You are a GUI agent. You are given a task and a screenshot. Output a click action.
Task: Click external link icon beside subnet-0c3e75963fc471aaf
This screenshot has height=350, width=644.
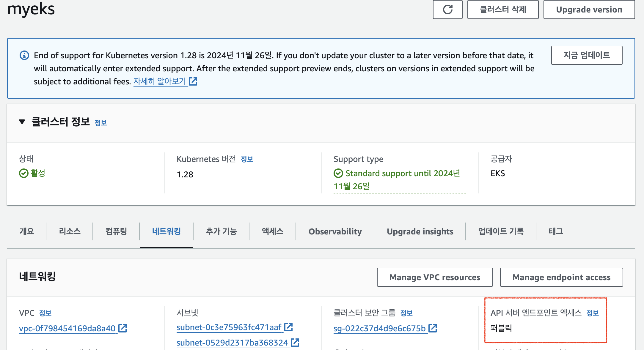[288, 327]
